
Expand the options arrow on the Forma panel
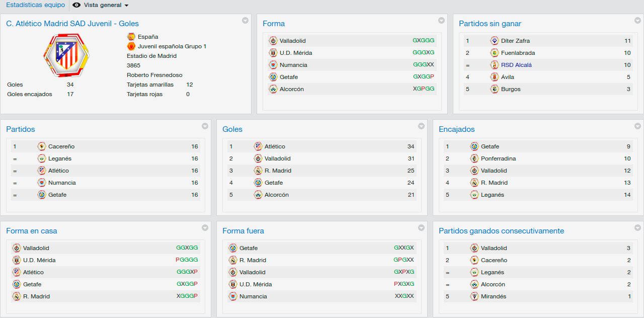tap(441, 20)
